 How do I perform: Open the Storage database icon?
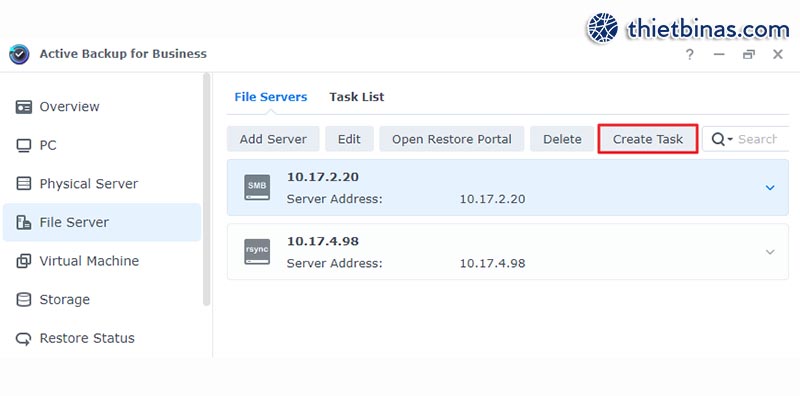(x=23, y=300)
